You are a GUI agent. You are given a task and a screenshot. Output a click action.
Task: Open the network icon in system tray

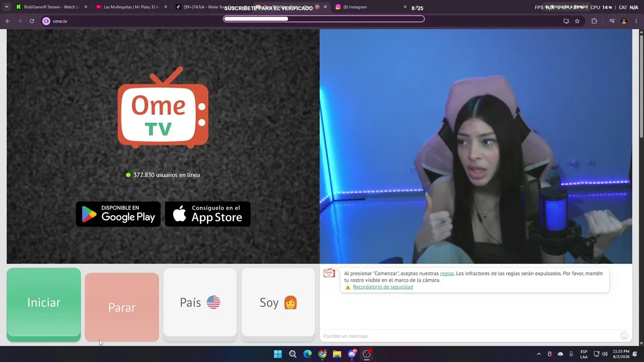point(596,354)
